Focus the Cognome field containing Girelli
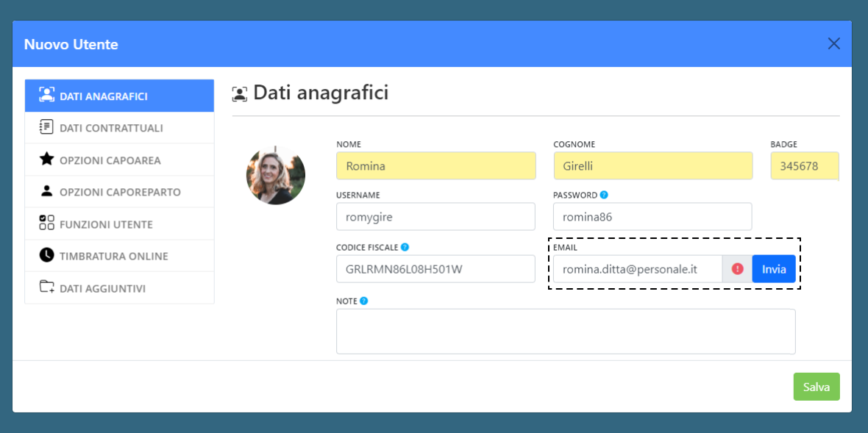This screenshot has height=433, width=868. click(652, 166)
